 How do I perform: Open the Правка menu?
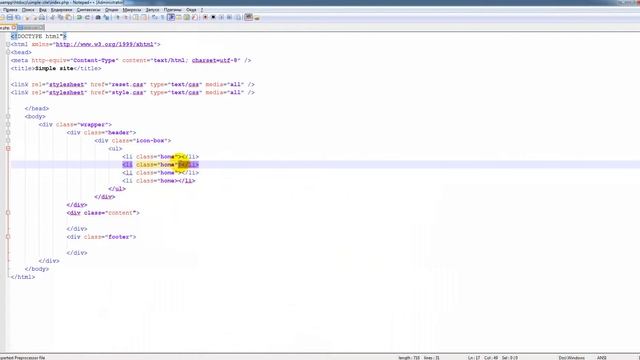(10, 9)
